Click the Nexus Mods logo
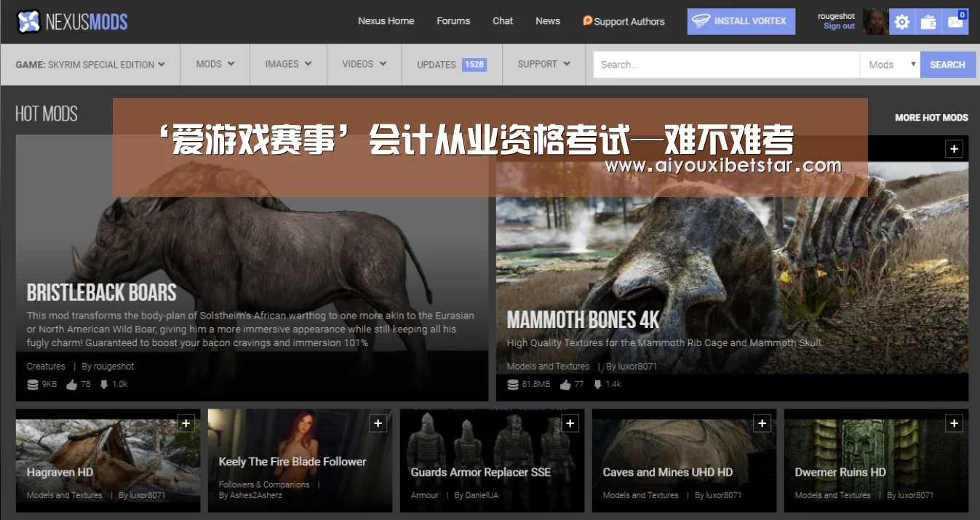The width and height of the screenshot is (980, 520). point(71,22)
